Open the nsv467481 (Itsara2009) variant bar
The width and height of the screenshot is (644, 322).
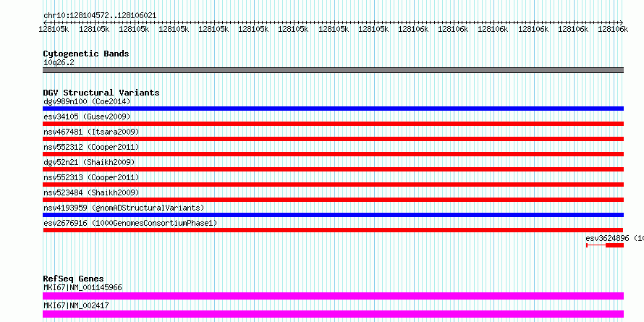click(333, 139)
